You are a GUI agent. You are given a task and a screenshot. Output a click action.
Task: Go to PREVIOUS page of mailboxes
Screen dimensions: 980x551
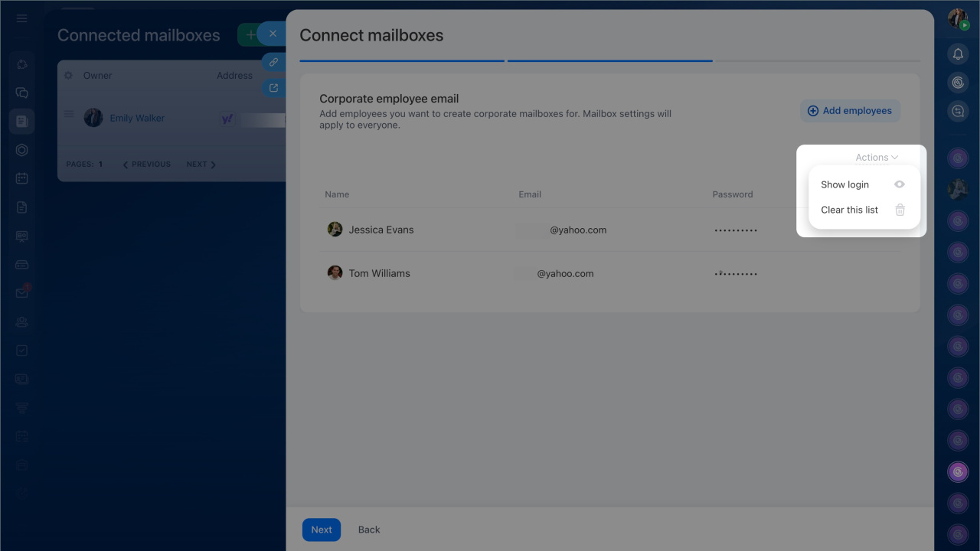tap(147, 165)
